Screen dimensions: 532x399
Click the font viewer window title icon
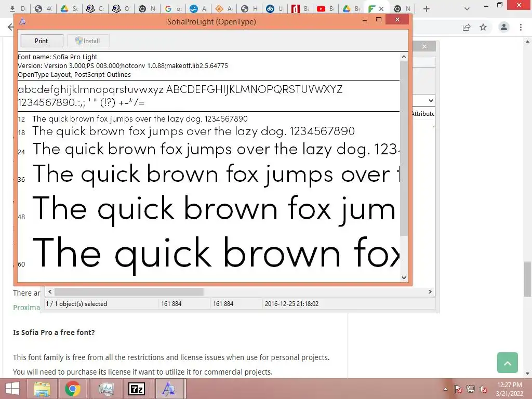click(23, 21)
